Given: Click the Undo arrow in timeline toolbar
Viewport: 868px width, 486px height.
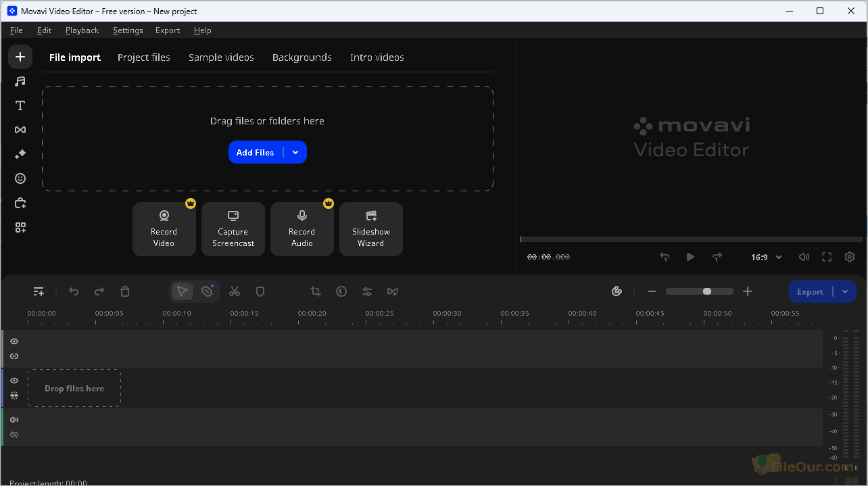Looking at the screenshot, I should (x=74, y=291).
